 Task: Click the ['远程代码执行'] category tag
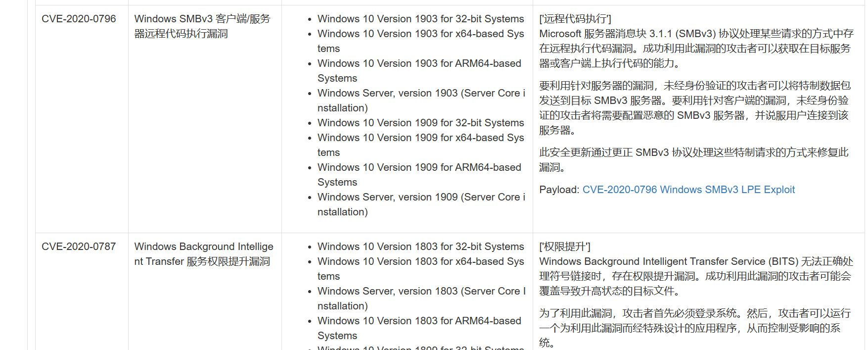[575, 19]
